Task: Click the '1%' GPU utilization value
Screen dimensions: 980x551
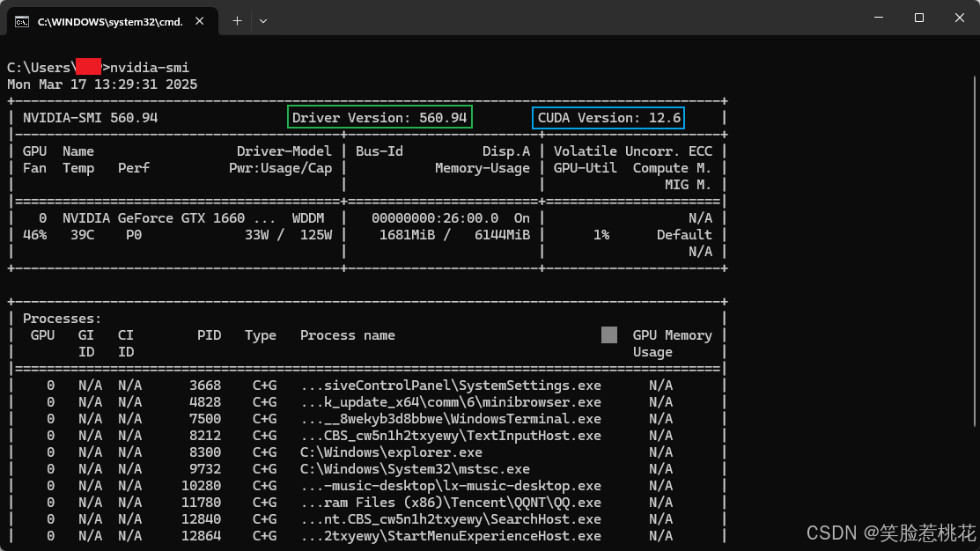Action: [601, 235]
